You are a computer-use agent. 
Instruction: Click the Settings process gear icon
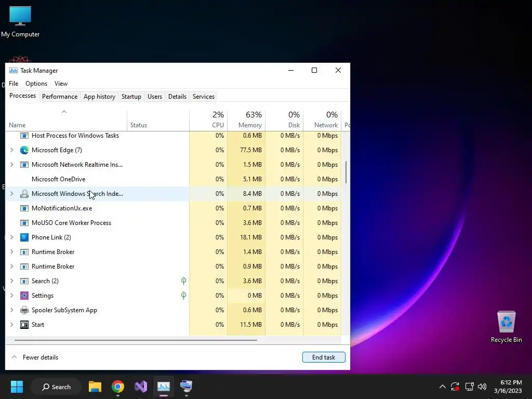[24, 296]
